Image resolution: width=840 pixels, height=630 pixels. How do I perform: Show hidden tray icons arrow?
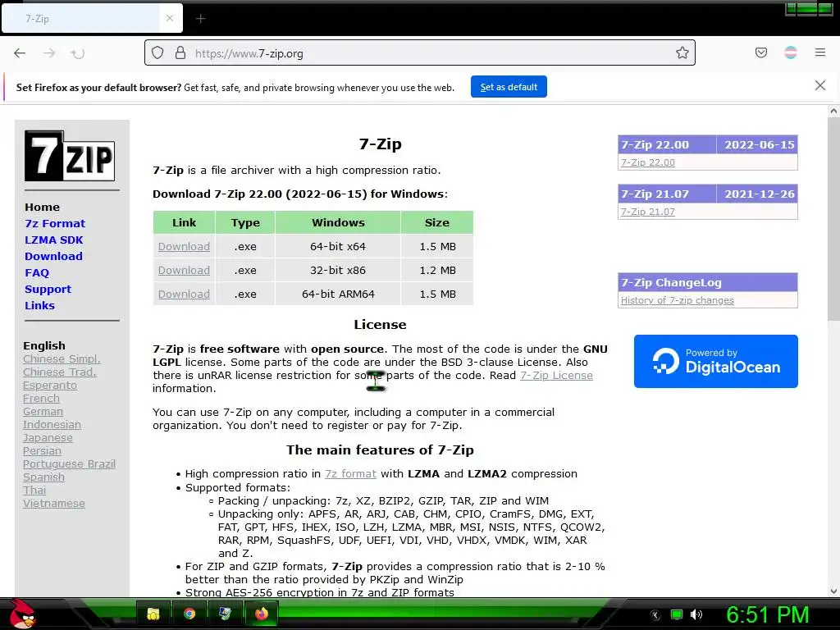click(655, 615)
